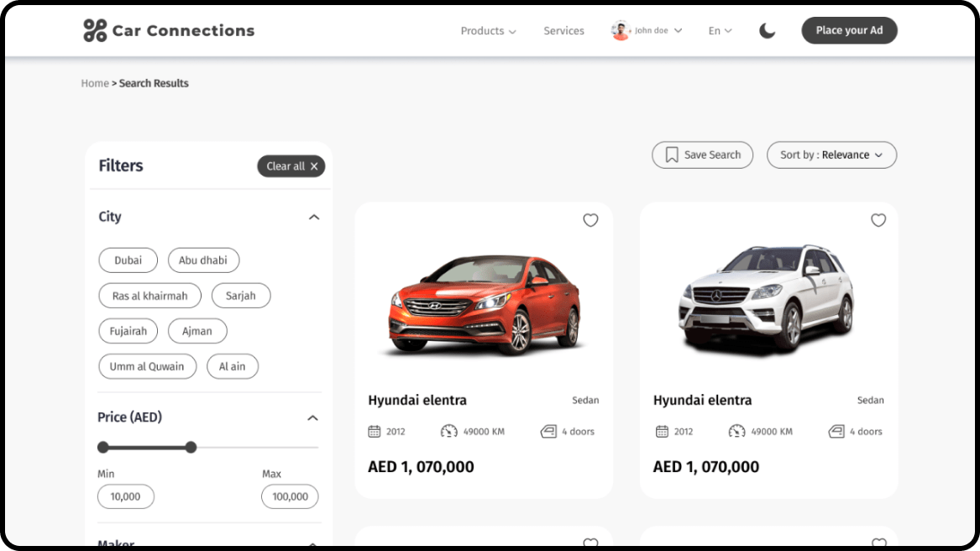Toggle dark mode with the moon icon
This screenshot has width=980, height=551.
click(767, 30)
